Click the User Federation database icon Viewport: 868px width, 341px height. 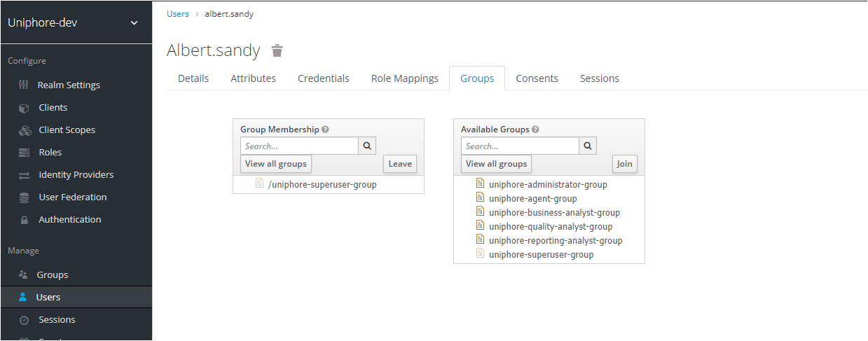pos(25,197)
